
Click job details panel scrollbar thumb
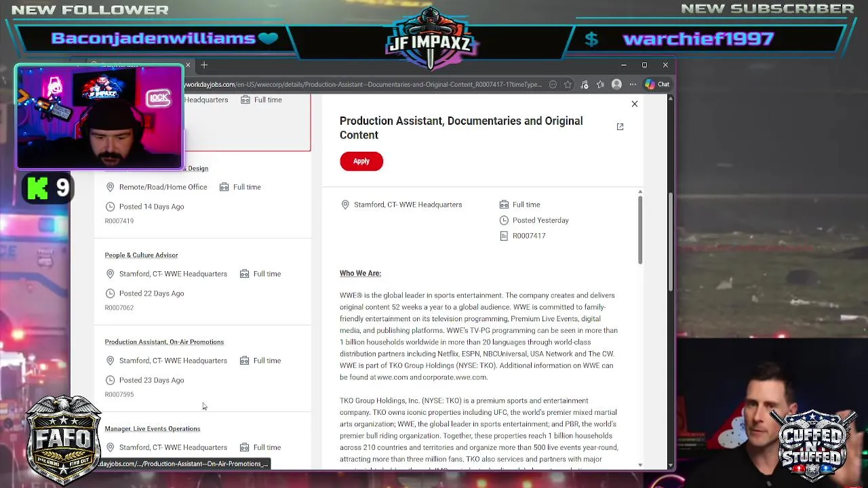[639, 230]
